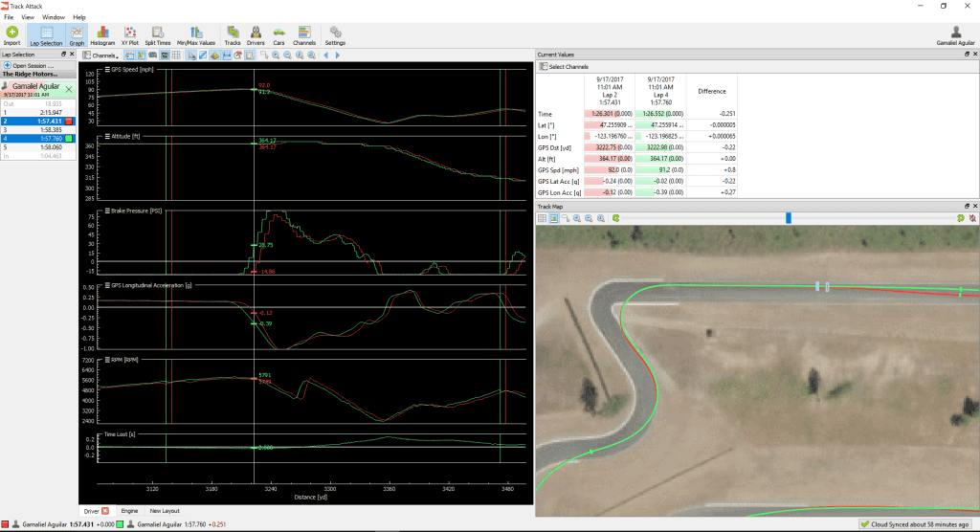Open Min/Max Values panel
This screenshot has height=532, width=980.
click(195, 35)
